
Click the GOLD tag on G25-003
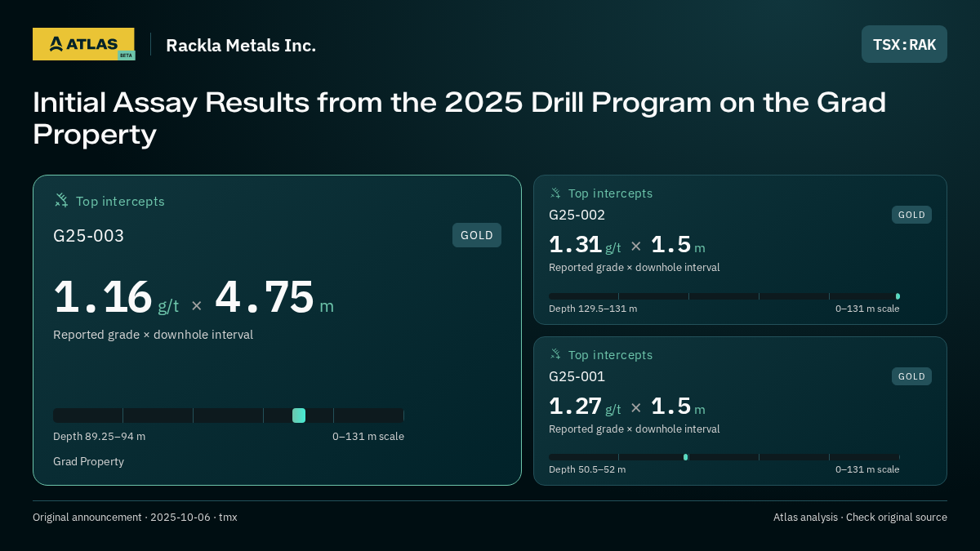tap(477, 235)
